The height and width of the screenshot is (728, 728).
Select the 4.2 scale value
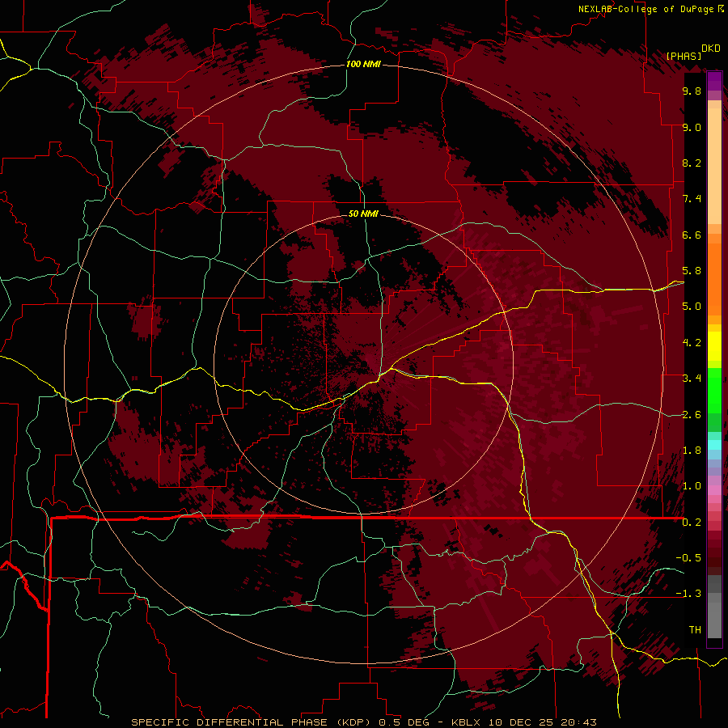coord(692,343)
